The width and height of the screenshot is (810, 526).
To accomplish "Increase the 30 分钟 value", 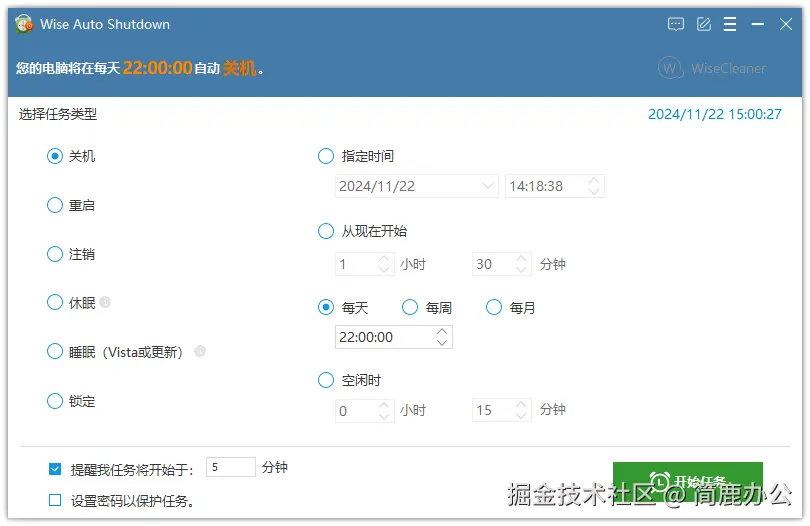I will click(x=521, y=258).
